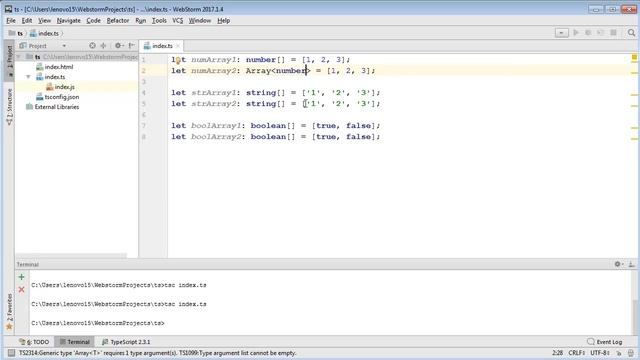Open the run configuration dropdown
640x360 pixels.
coord(562,33)
